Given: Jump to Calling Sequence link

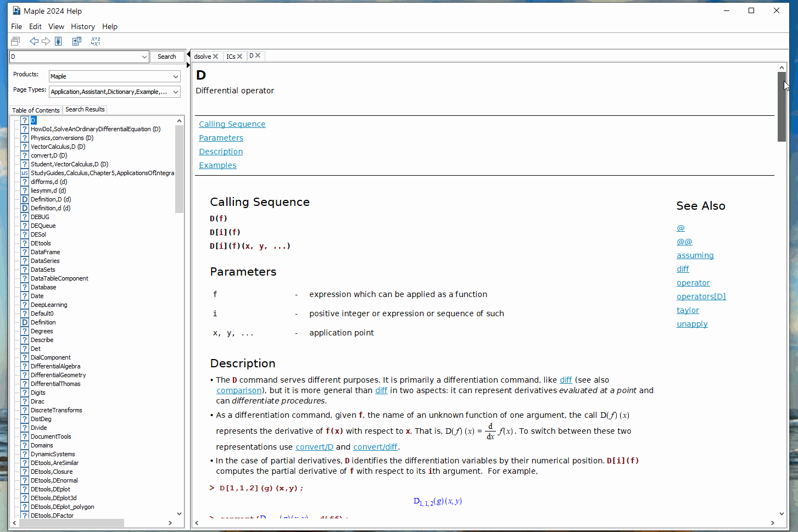Looking at the screenshot, I should 232,124.
